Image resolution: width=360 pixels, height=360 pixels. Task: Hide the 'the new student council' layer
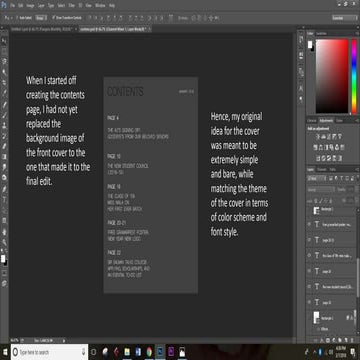pos(309,287)
